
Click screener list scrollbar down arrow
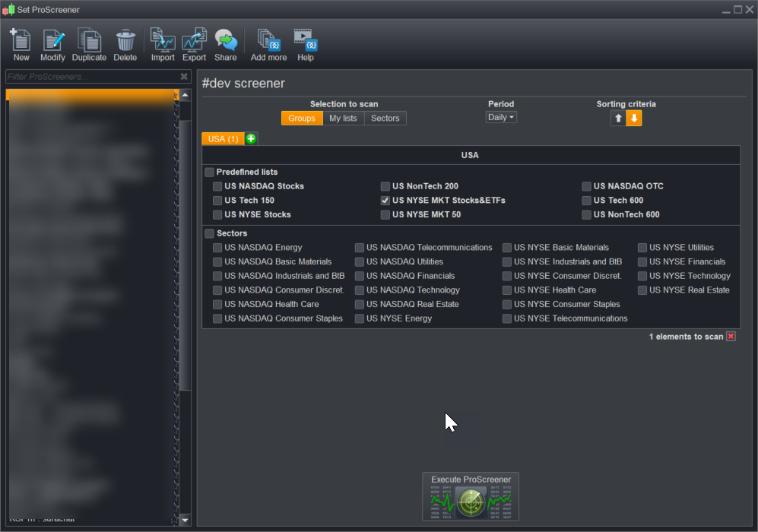pyautogui.click(x=186, y=521)
